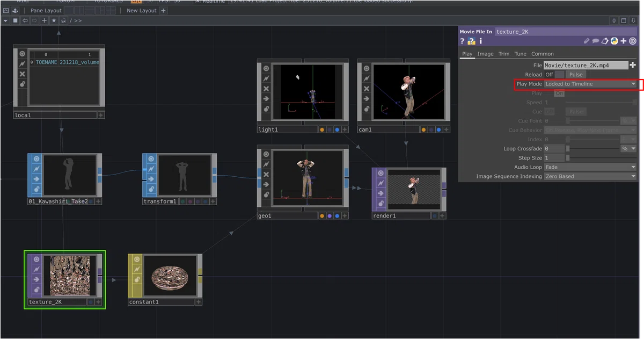Toggle bypass icon on texture_2K node

click(x=37, y=279)
